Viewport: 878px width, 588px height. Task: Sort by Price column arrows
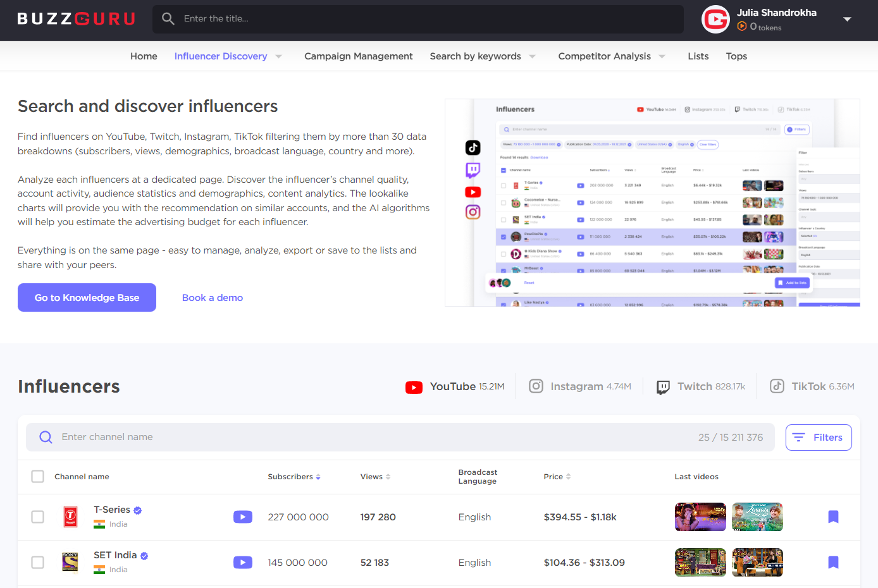click(x=568, y=477)
